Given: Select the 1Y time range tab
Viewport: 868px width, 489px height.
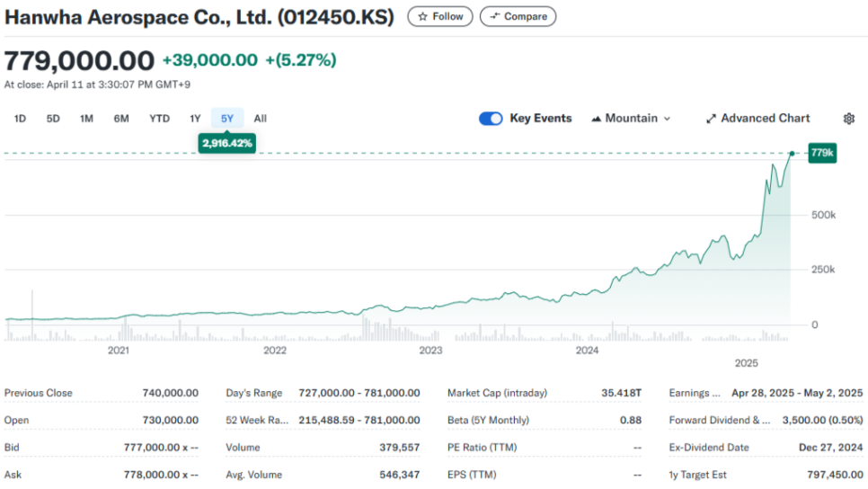Looking at the screenshot, I should tap(195, 119).
